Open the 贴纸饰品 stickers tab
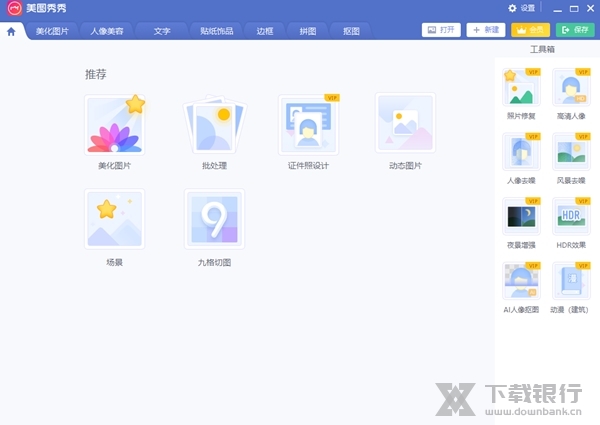This screenshot has height=425, width=600. point(217,31)
